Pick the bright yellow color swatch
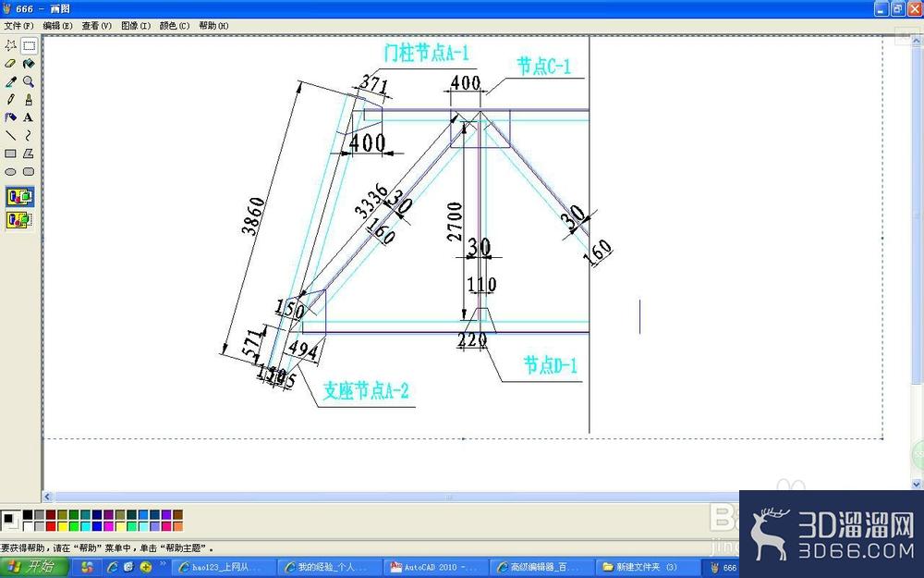 (x=63, y=526)
